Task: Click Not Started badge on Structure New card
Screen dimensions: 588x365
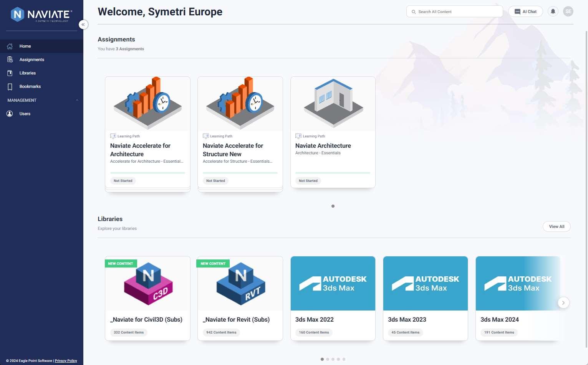Action: tap(215, 181)
